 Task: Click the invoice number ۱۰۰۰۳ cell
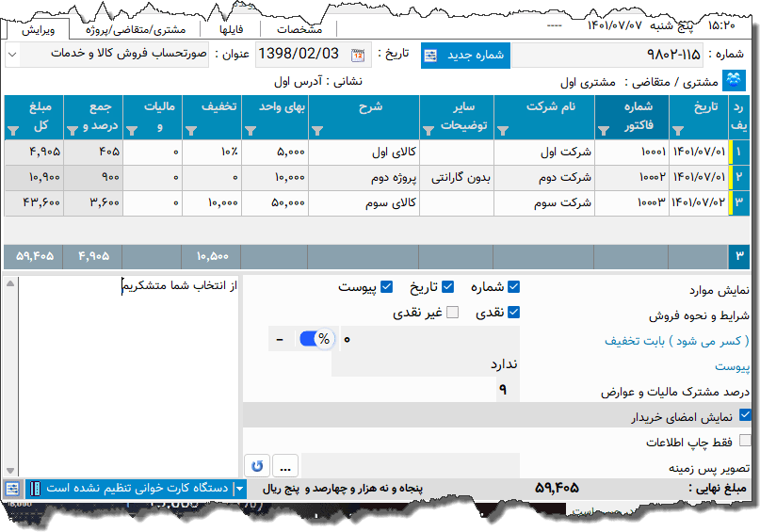(x=632, y=203)
